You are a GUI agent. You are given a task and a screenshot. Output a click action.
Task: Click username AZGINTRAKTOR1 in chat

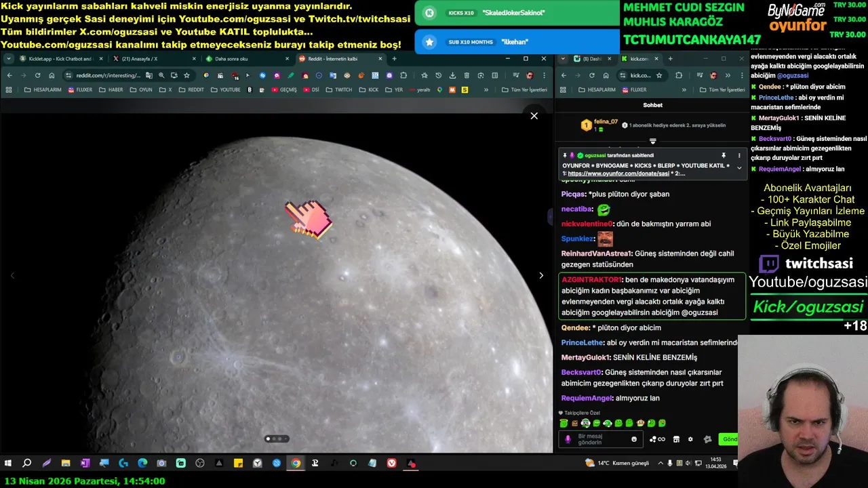point(592,279)
